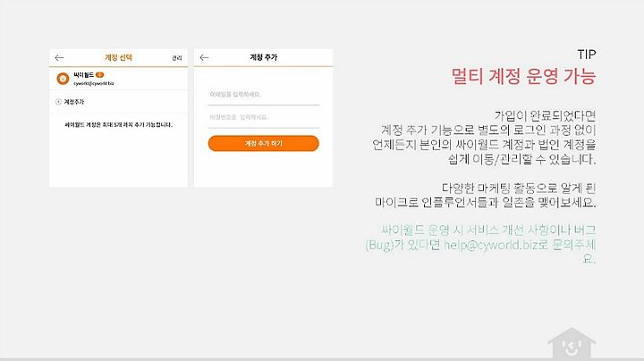Open 관리 in the account selection header
The image size is (644, 361).
pos(177,58)
